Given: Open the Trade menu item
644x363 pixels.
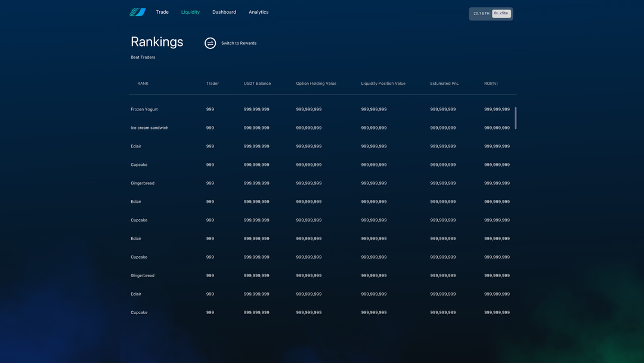Looking at the screenshot, I should (x=162, y=12).
